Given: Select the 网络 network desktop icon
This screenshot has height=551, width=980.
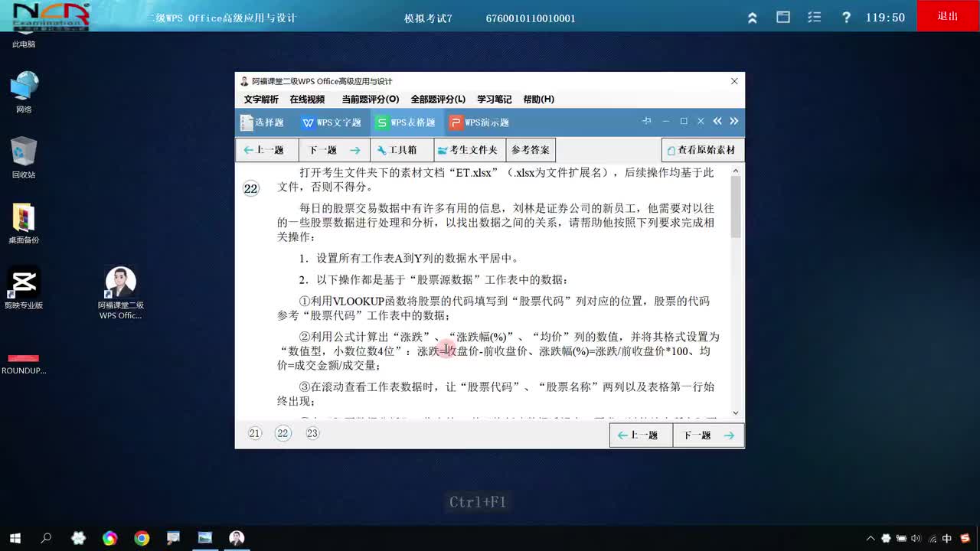Looking at the screenshot, I should [x=24, y=92].
